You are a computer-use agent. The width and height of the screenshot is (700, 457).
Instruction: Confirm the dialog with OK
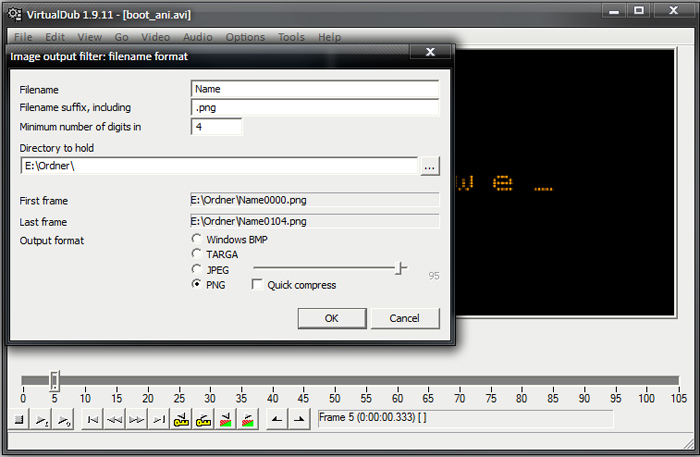(x=332, y=318)
